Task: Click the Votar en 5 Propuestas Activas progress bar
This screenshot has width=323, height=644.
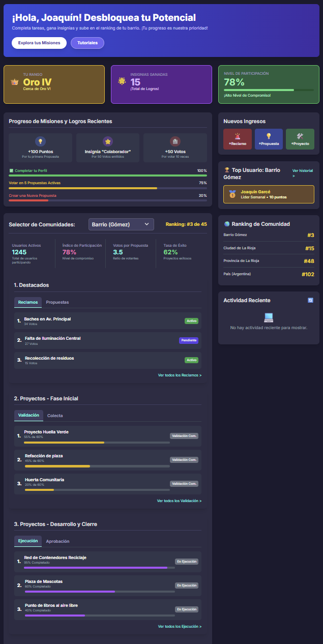Action: point(108,188)
